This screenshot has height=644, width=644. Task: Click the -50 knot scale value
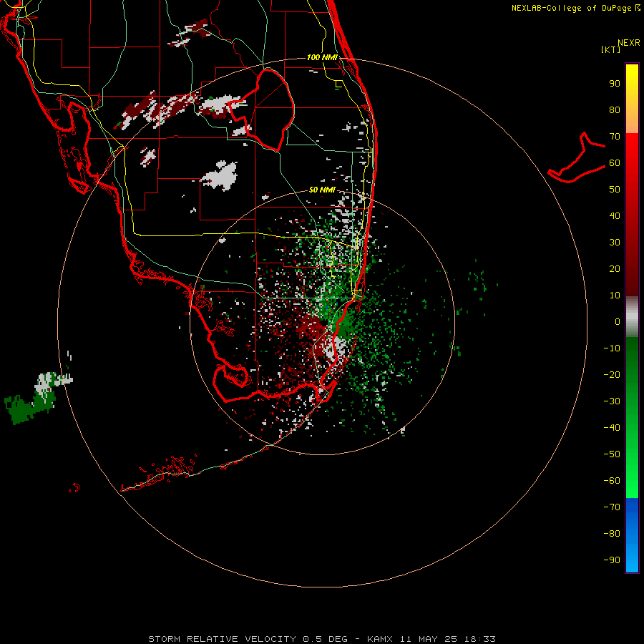[x=612, y=454]
